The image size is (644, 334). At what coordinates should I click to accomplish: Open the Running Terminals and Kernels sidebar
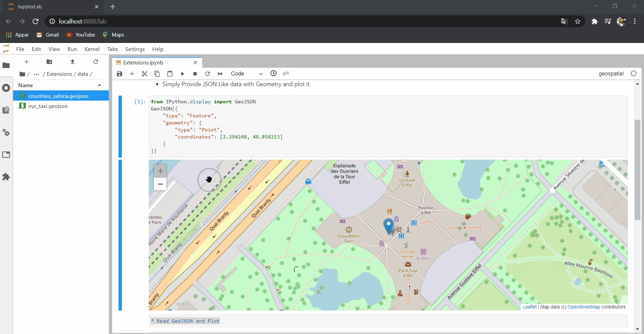tap(6, 88)
